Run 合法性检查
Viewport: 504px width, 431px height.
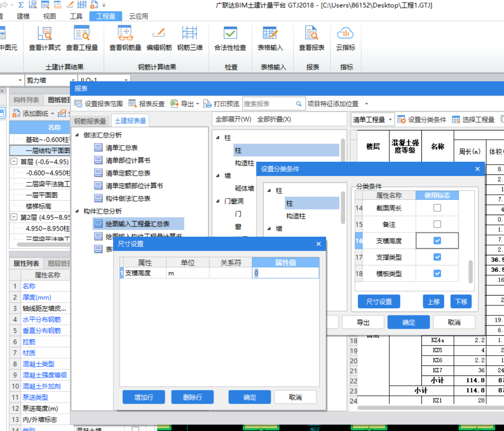click(x=230, y=38)
